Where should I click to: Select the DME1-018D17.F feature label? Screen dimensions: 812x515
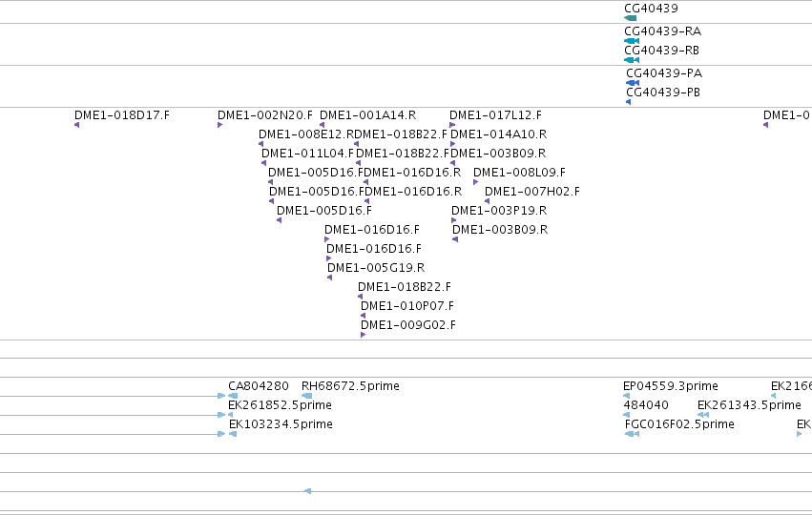click(122, 114)
